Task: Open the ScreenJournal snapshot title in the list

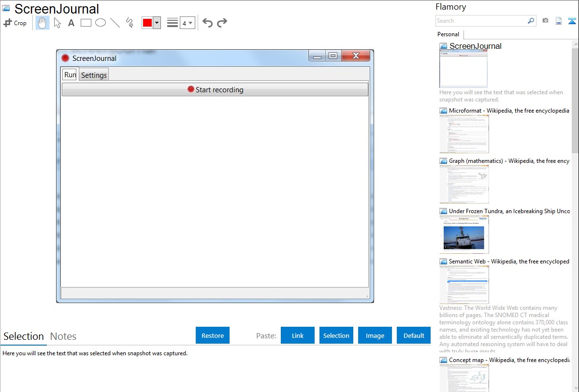Action: (476, 46)
